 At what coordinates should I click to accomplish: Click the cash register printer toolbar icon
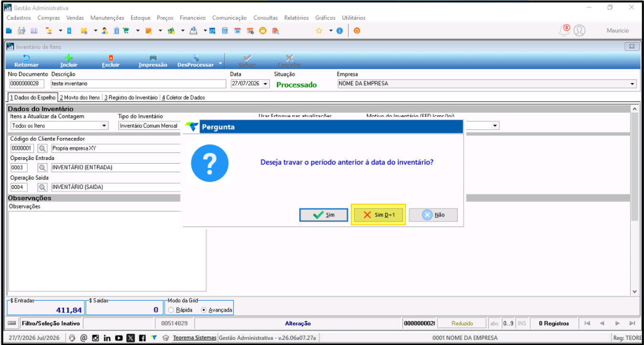click(x=193, y=31)
